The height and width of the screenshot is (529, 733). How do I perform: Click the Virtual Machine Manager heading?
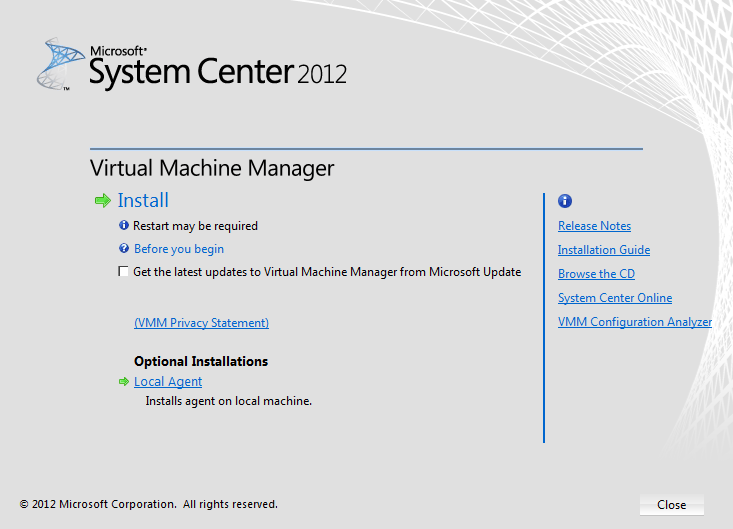point(212,168)
